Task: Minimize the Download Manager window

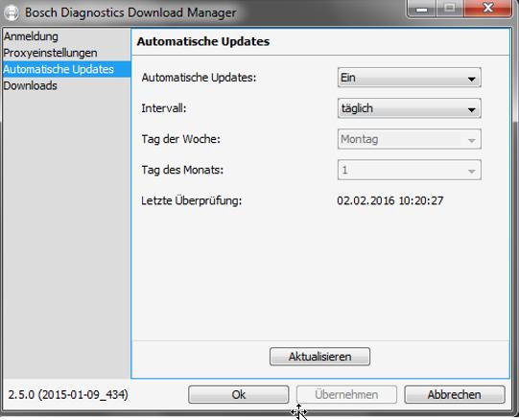Action: pyautogui.click(x=421, y=9)
